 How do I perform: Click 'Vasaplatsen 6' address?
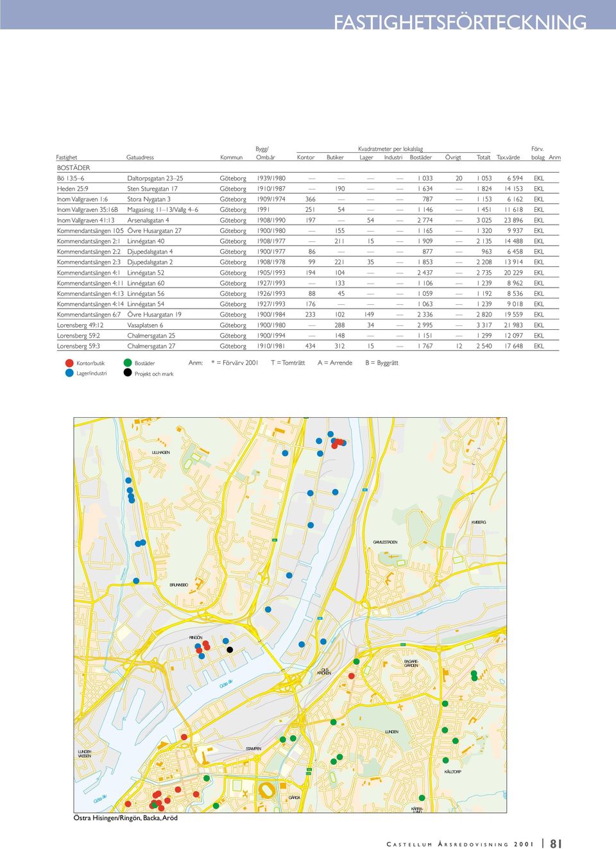pos(145,325)
